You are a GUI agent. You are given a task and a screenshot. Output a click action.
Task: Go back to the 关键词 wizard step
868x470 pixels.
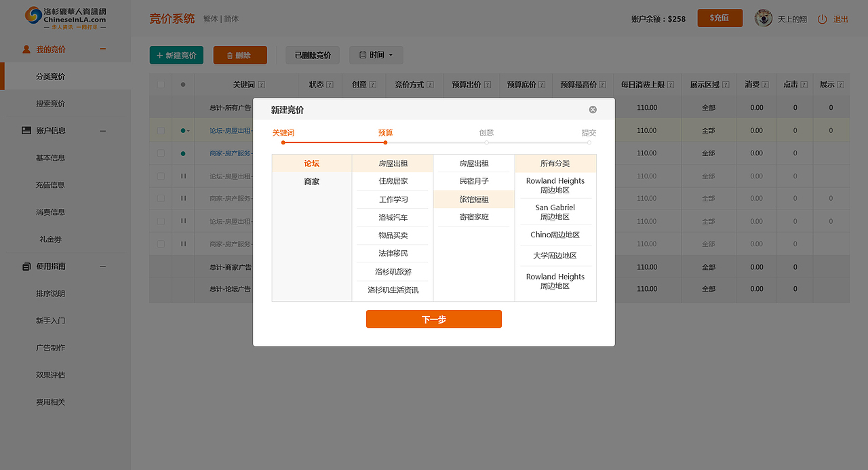pyautogui.click(x=283, y=133)
